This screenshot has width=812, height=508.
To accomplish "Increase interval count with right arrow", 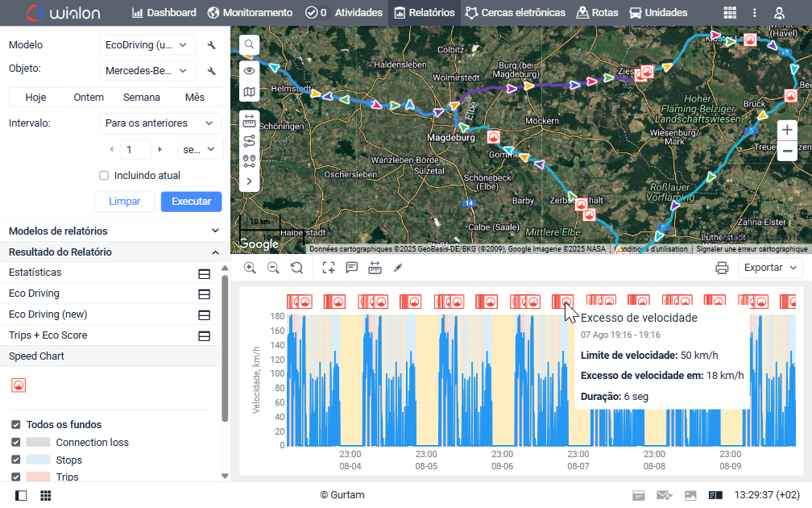I will tap(160, 149).
